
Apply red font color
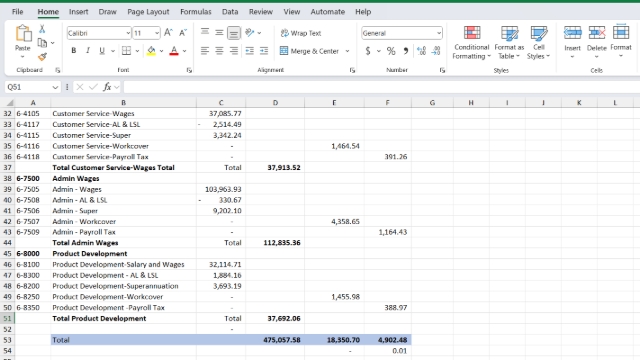pyautogui.click(x=174, y=51)
